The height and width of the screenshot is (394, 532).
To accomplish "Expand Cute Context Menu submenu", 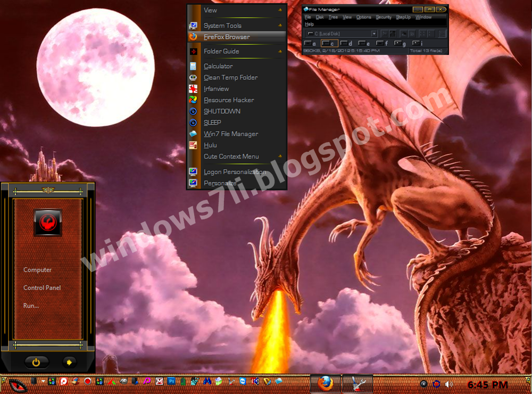I will (x=237, y=156).
